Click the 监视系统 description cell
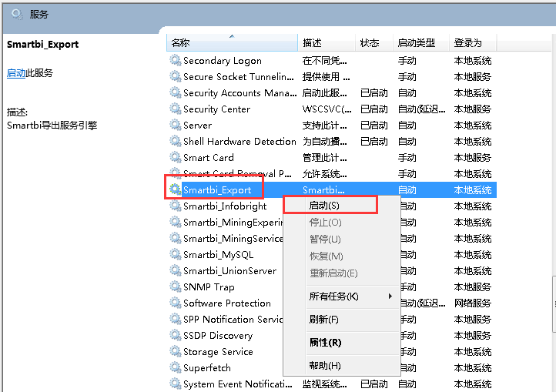 [324, 384]
